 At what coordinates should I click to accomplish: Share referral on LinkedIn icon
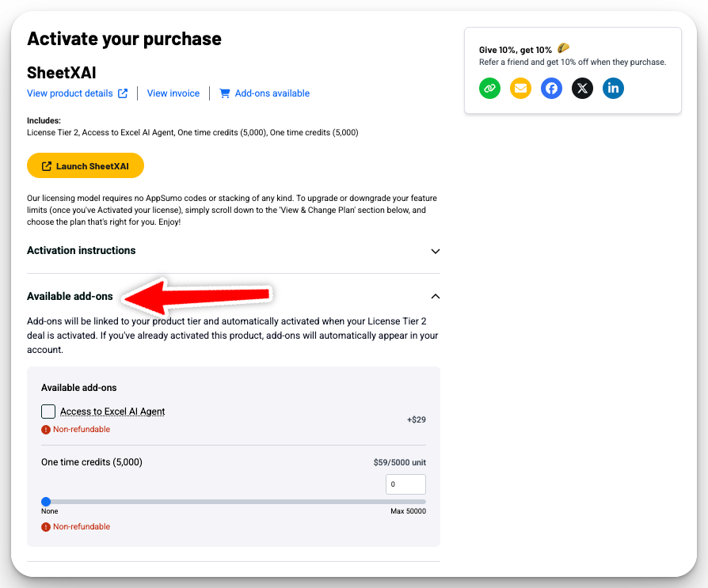[613, 88]
